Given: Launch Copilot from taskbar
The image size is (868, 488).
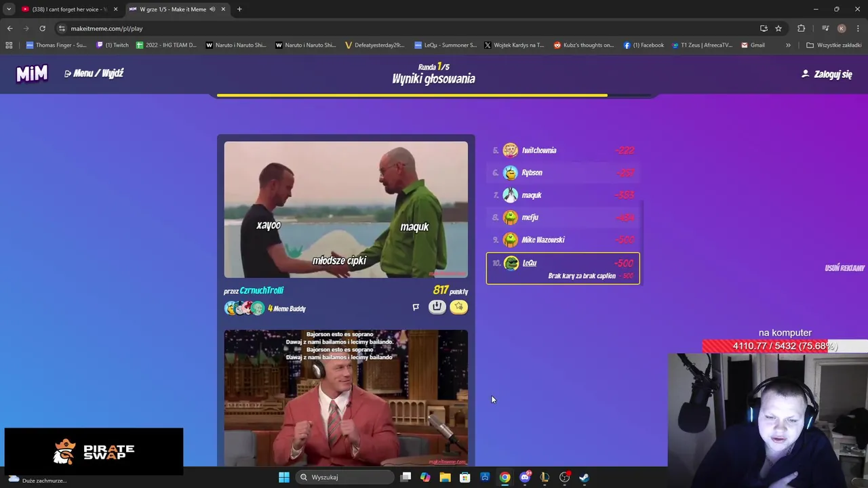Looking at the screenshot, I should (x=425, y=477).
